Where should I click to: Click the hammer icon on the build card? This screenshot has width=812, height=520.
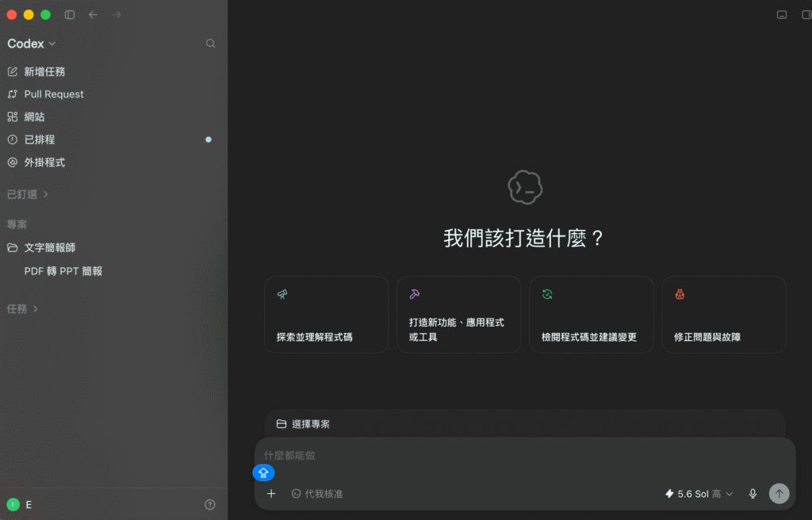click(x=415, y=294)
